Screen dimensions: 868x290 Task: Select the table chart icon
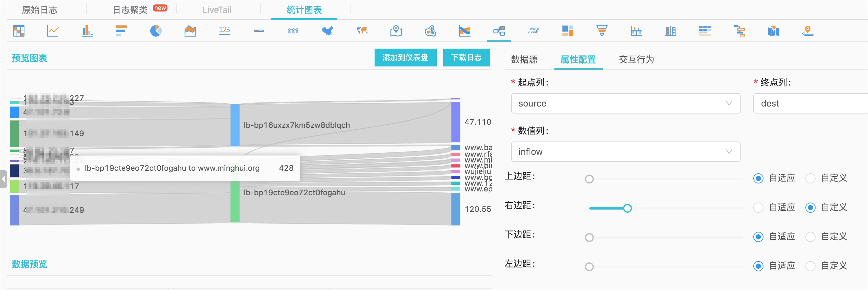tap(18, 31)
